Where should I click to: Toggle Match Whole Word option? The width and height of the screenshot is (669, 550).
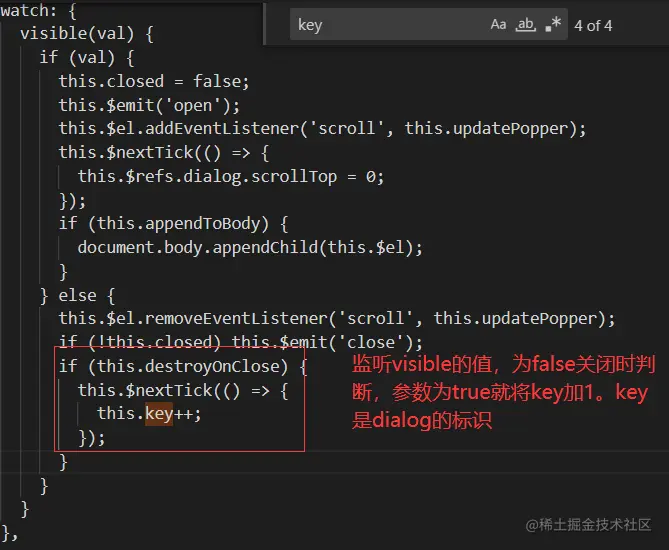tap(525, 24)
